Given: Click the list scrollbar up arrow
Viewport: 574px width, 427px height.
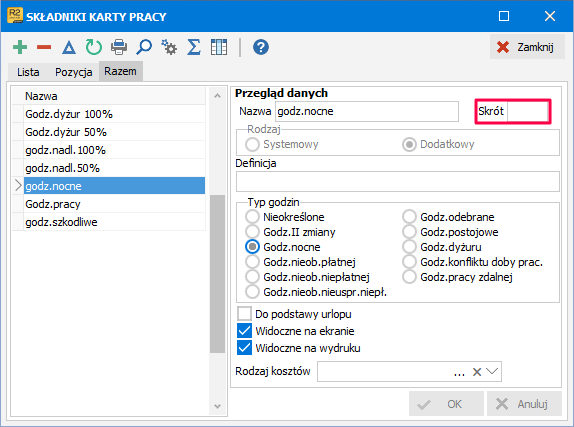Looking at the screenshot, I should [217, 96].
